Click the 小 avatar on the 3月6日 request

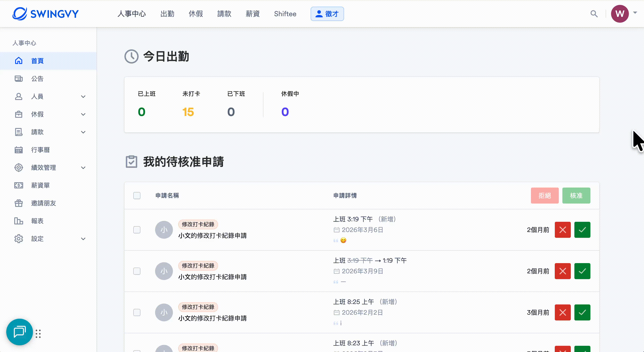pos(164,230)
